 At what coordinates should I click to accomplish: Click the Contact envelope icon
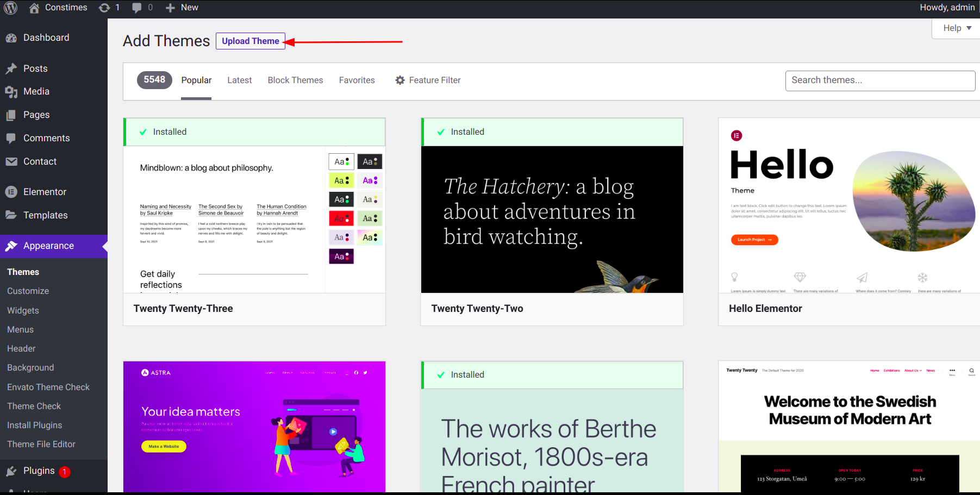11,161
